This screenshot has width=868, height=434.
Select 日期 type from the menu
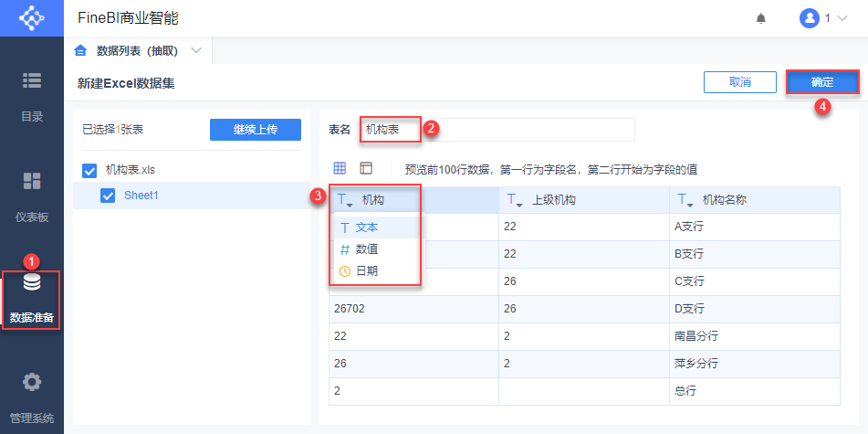pyautogui.click(x=367, y=270)
